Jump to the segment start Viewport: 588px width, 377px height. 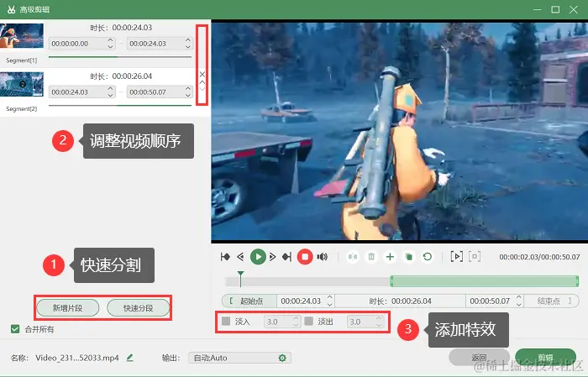[225, 257]
